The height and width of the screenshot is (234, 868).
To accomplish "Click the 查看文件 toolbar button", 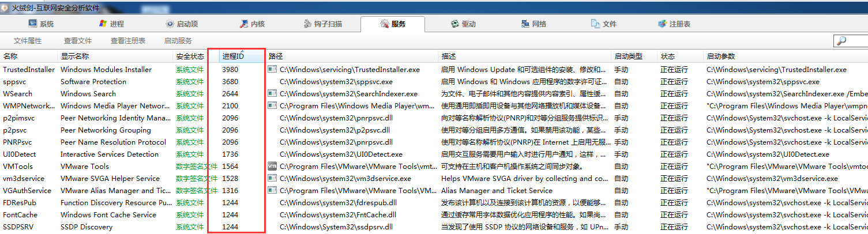I will tap(78, 41).
